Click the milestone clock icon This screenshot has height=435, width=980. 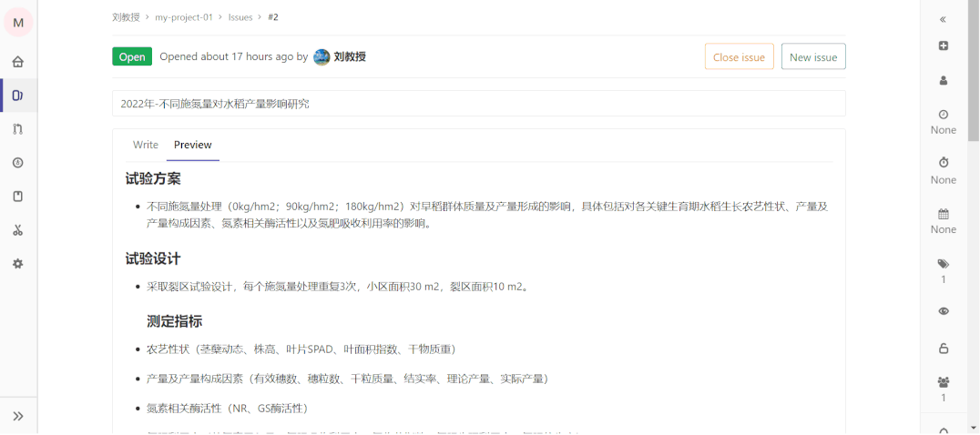[x=944, y=115]
